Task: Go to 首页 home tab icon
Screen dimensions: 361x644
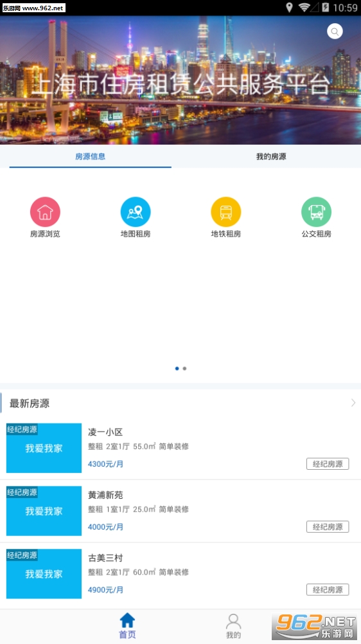Action: click(127, 620)
